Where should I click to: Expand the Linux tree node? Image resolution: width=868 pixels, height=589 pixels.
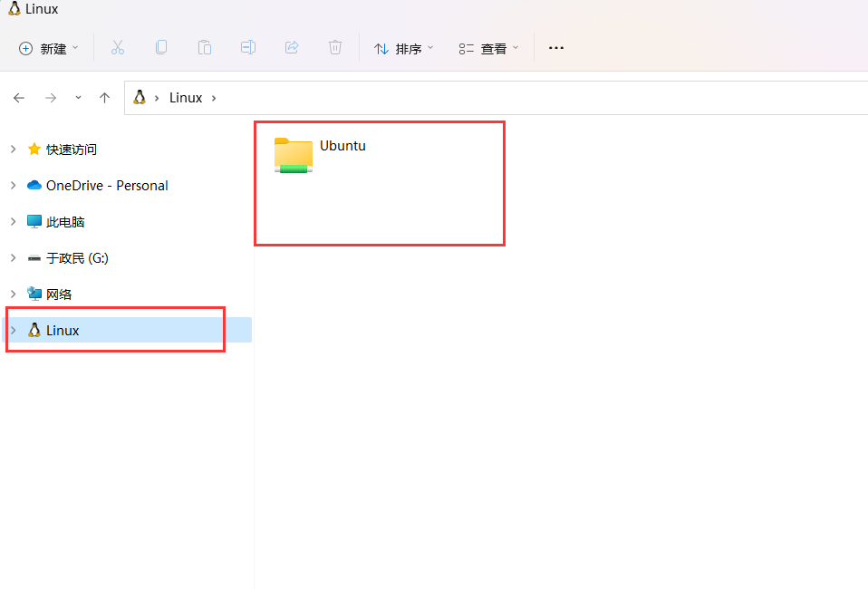click(14, 330)
